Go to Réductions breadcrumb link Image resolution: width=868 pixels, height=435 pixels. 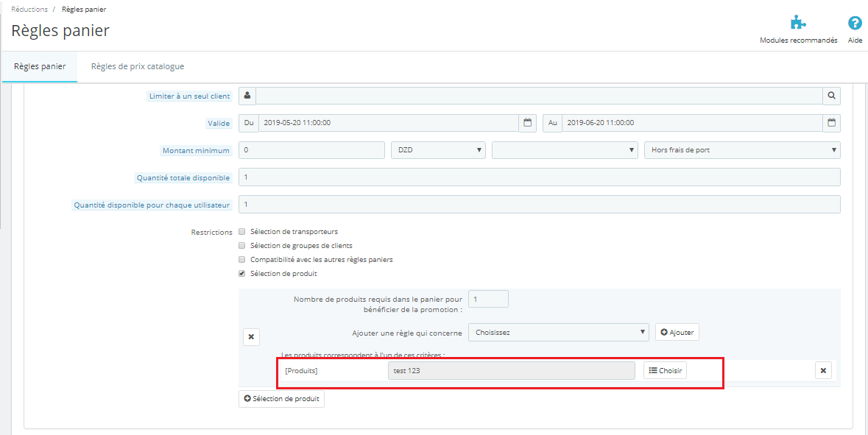[x=29, y=10]
